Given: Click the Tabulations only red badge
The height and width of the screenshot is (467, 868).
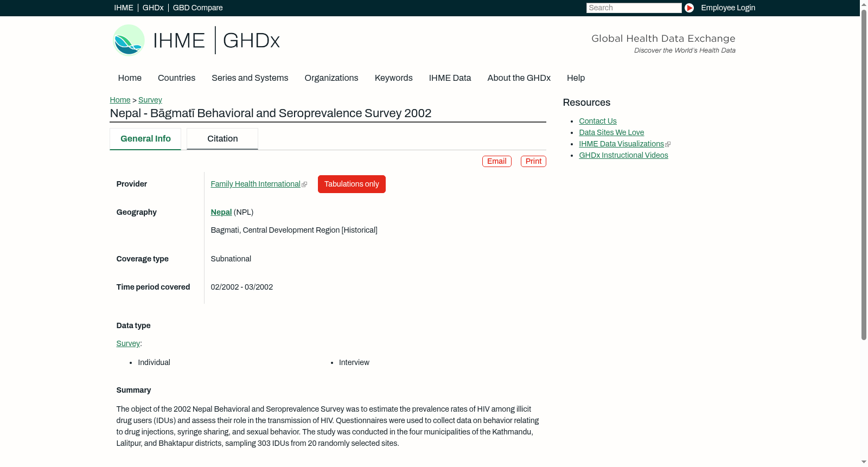Looking at the screenshot, I should 352,184.
